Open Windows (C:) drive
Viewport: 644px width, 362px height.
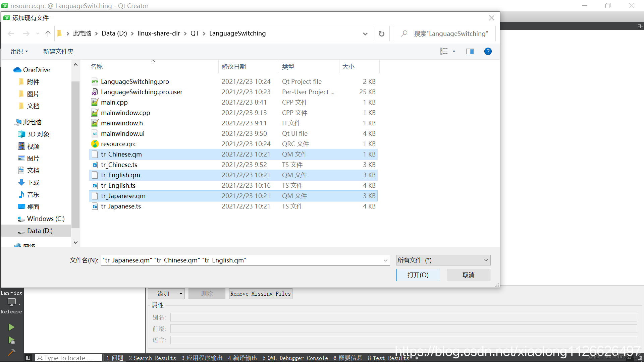41,219
